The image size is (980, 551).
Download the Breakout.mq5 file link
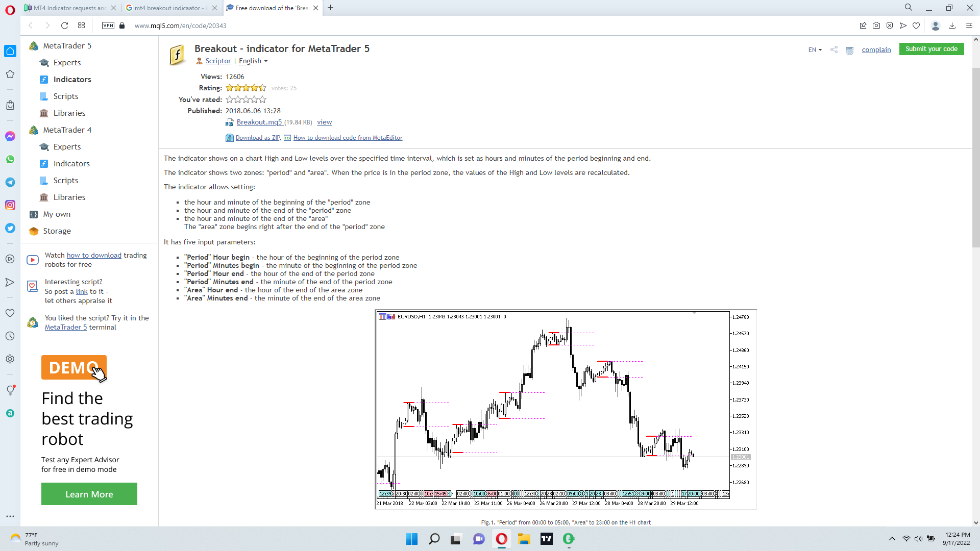pyautogui.click(x=259, y=122)
